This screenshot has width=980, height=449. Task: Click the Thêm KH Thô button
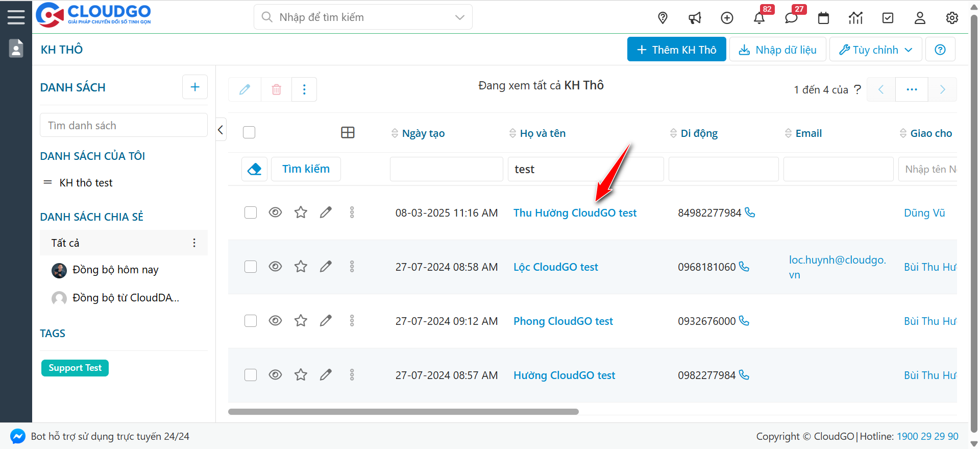[x=676, y=50]
